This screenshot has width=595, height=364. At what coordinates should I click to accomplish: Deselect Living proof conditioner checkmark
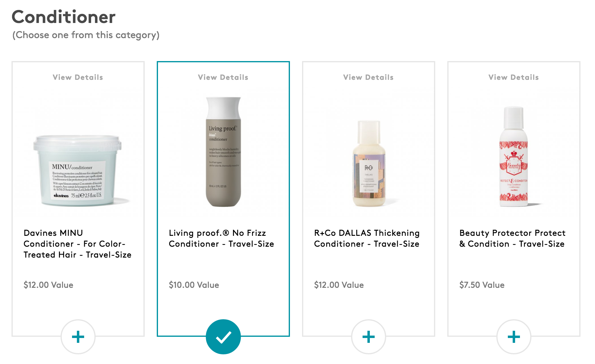223,337
